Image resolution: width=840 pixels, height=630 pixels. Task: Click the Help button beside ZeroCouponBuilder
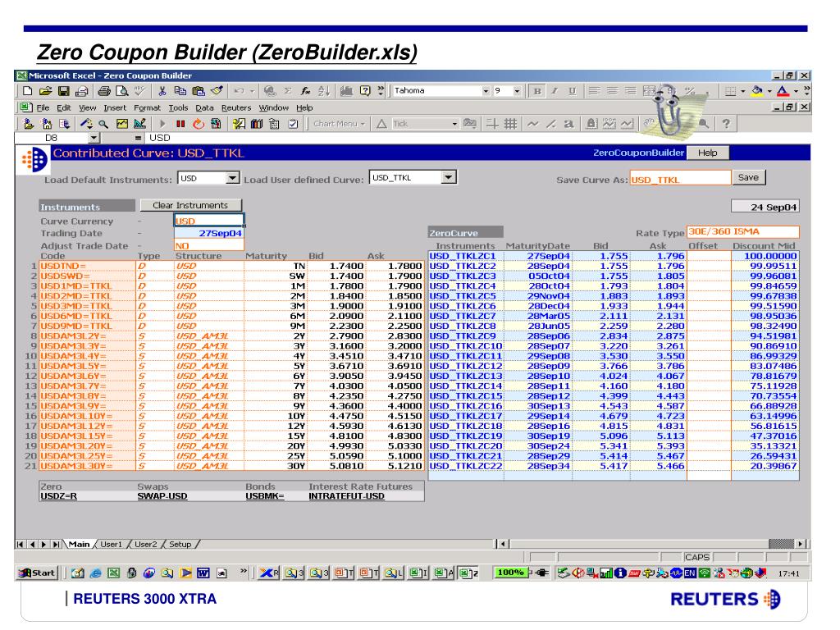[708, 153]
